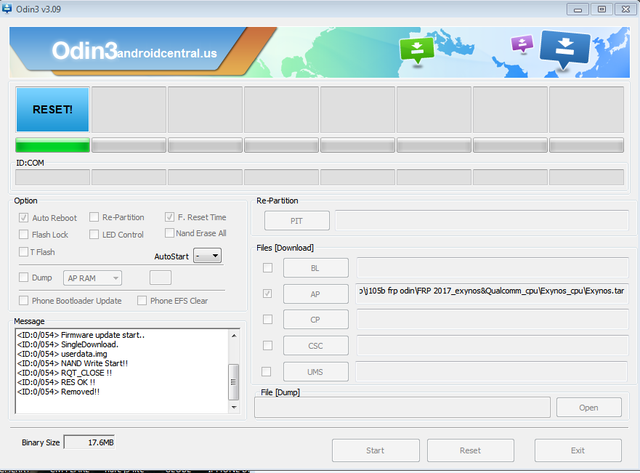Click the large blue download icon in banner
Viewport: 640px width, 473px height.
pos(565,49)
